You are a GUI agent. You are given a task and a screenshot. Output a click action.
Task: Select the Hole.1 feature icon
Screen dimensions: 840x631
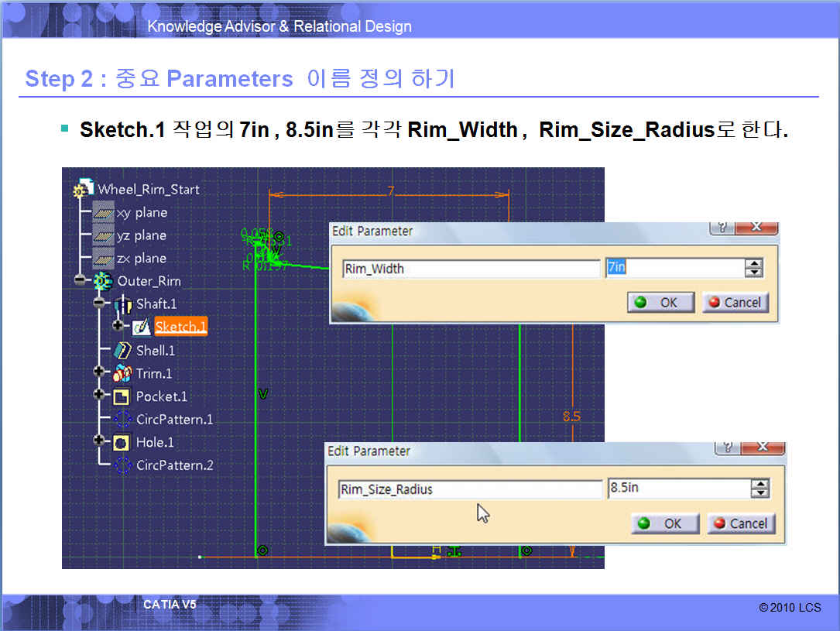122,442
